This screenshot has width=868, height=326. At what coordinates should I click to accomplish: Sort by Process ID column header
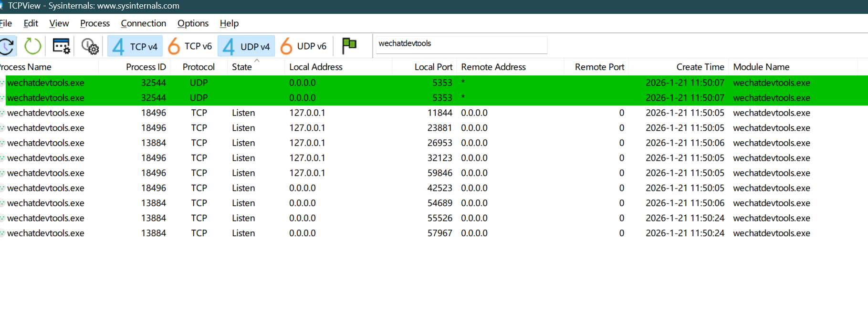(134, 67)
